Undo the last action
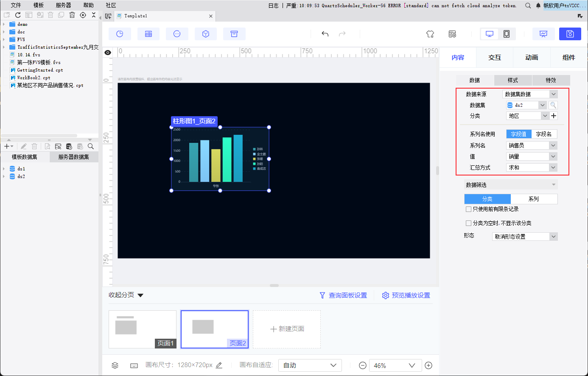The image size is (588, 376). click(x=325, y=34)
